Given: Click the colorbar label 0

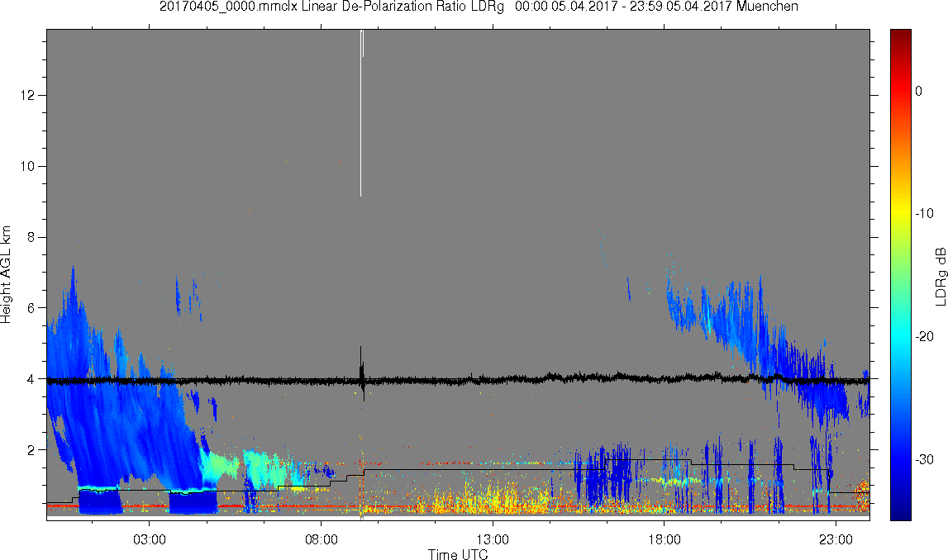Looking at the screenshot, I should coord(918,91).
